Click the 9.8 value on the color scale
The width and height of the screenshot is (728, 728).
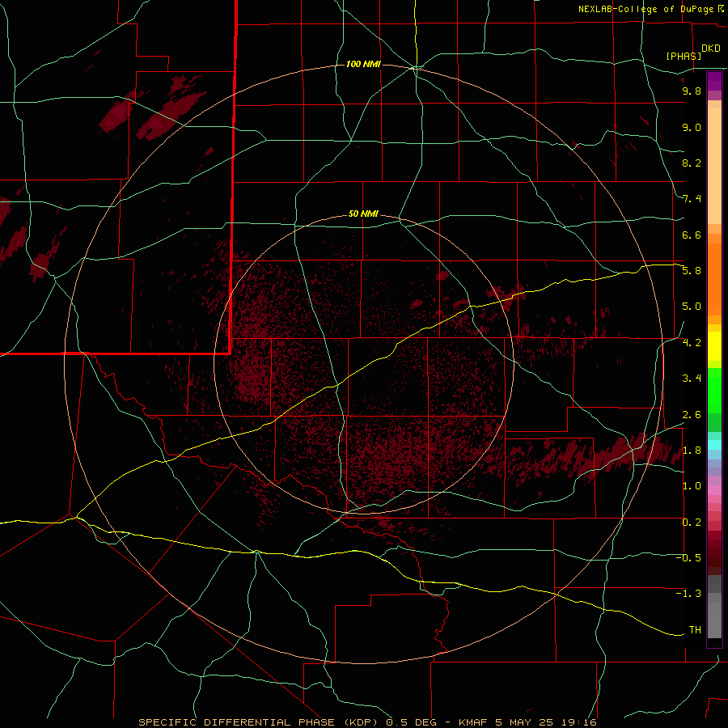(692, 91)
